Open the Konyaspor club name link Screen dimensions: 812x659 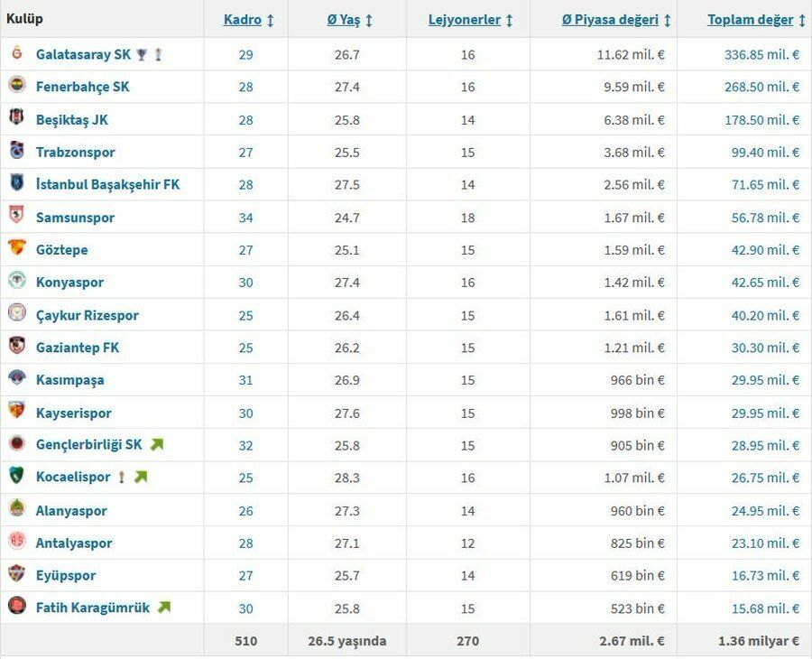point(69,283)
